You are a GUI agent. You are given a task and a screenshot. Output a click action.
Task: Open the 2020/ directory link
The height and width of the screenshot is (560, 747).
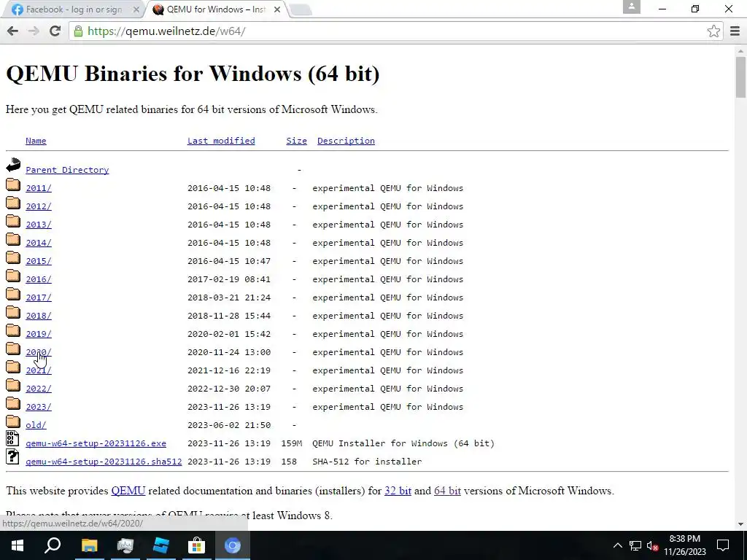(39, 352)
